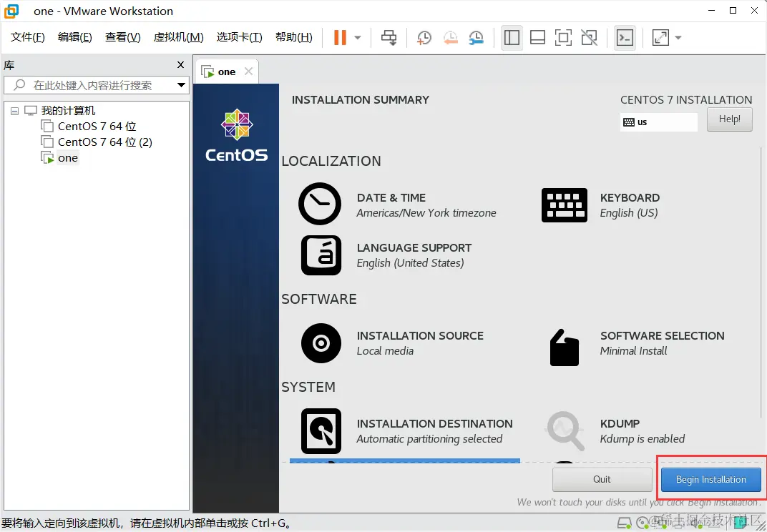
Task: Click the CentOS logo in installer sidebar
Action: [x=236, y=135]
